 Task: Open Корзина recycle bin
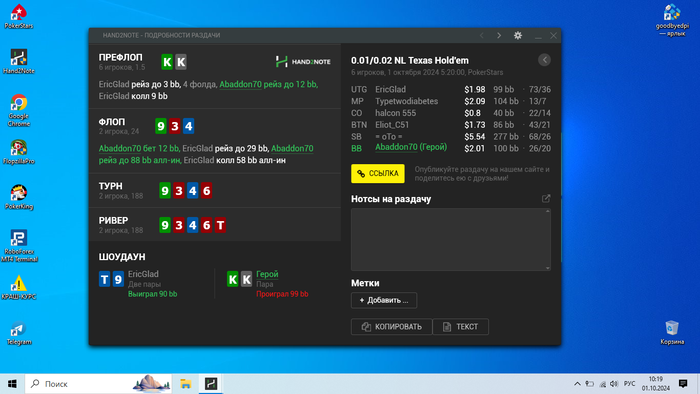pos(672,332)
